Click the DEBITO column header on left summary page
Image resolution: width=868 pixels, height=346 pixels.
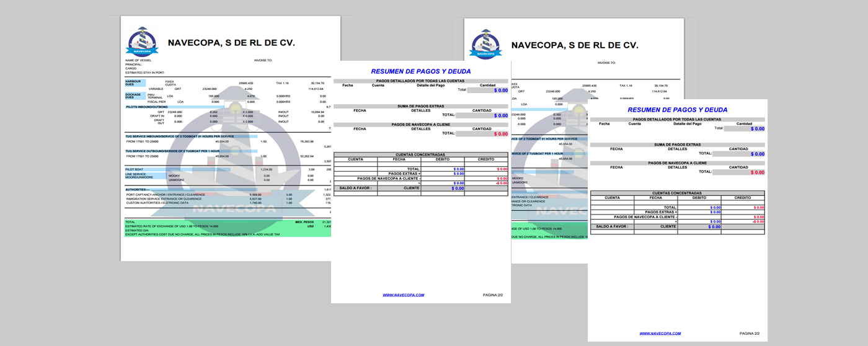pyautogui.click(x=443, y=159)
